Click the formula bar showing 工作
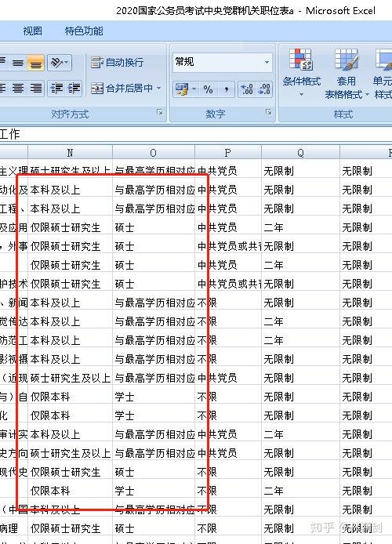The width and height of the screenshot is (392, 544). click(196, 134)
